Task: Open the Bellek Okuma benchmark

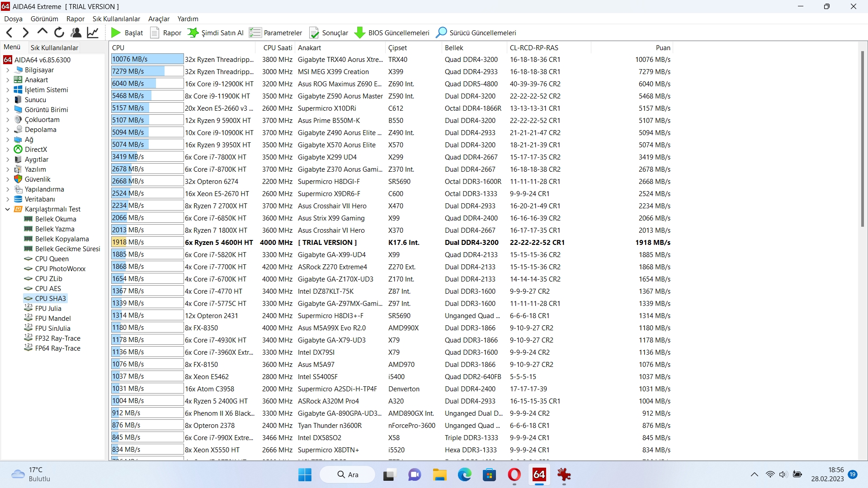Action: coord(50,219)
